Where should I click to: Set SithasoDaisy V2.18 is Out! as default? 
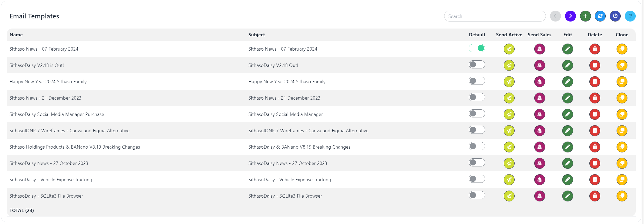[477, 65]
